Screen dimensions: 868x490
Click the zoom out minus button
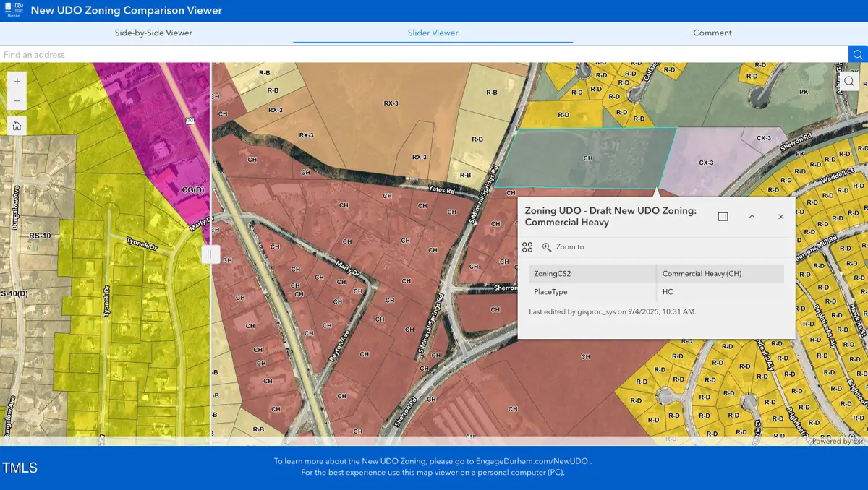click(17, 101)
